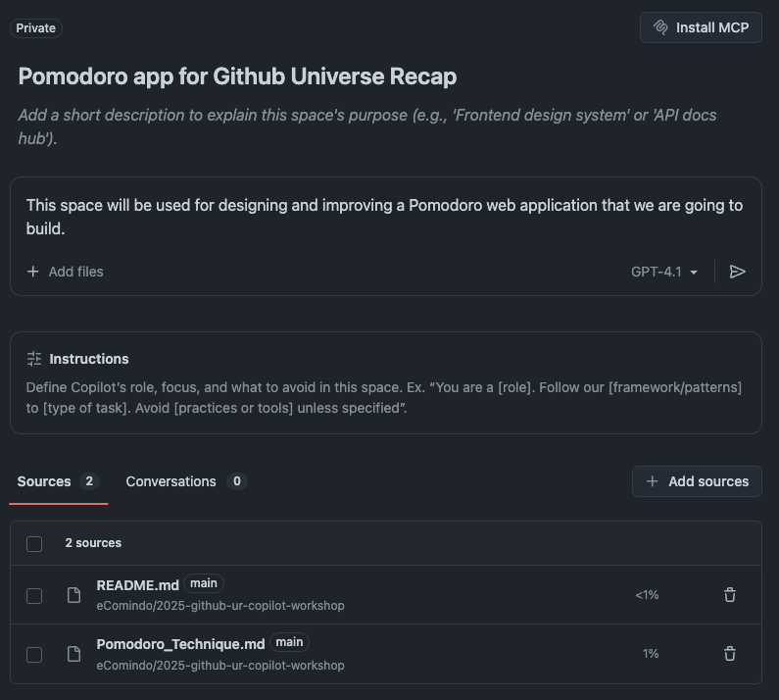The image size is (779, 700).
Task: Click the plus icon beside Add files
Action: pos(33,272)
